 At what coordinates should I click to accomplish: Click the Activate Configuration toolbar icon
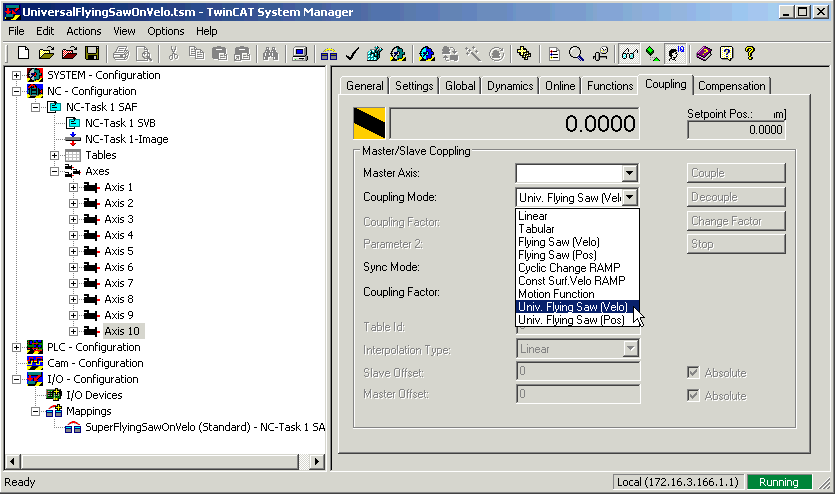pyautogui.click(x=375, y=53)
